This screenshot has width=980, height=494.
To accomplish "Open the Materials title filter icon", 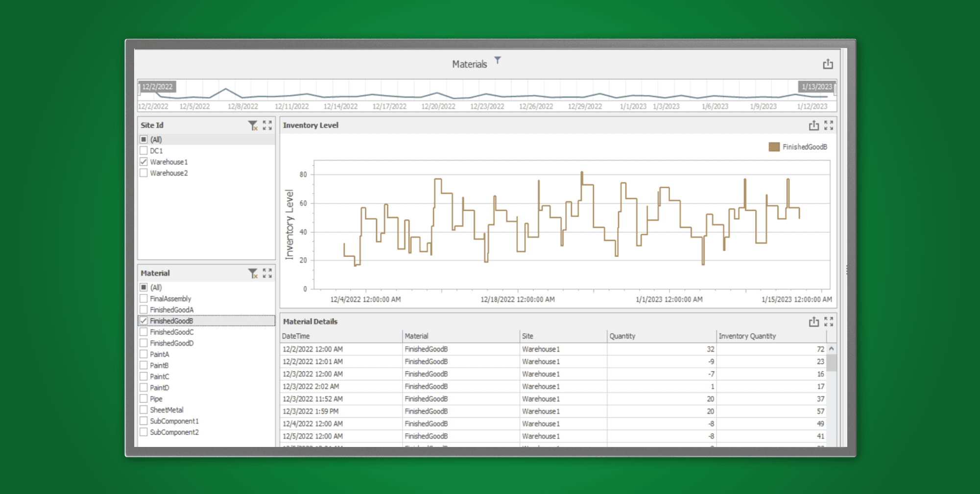I will click(498, 60).
